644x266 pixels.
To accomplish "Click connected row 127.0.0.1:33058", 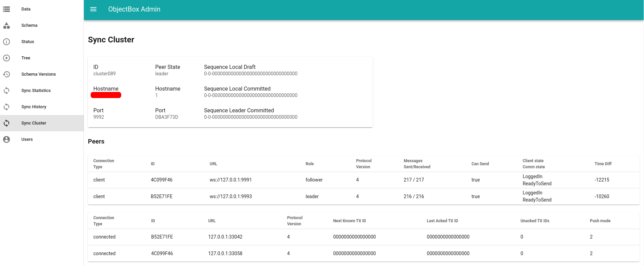I will coord(225,253).
